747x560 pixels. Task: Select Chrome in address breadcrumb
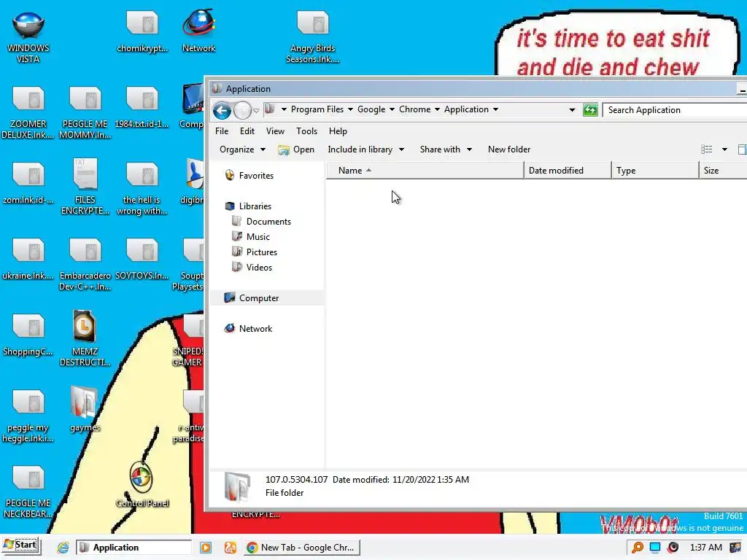414,109
